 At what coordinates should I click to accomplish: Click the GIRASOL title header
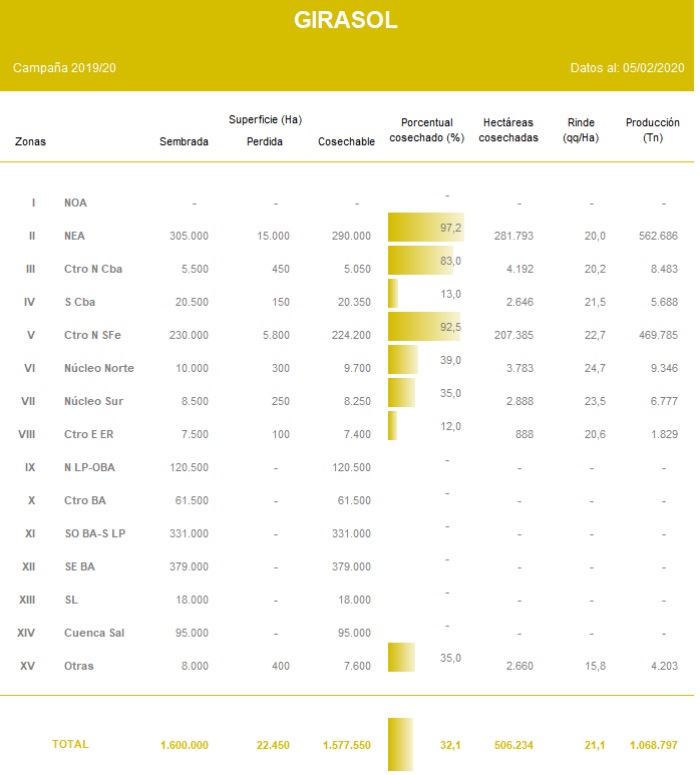[346, 21]
